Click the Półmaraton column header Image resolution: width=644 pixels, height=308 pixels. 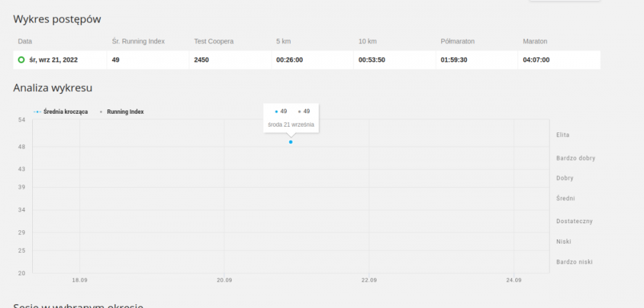(458, 41)
